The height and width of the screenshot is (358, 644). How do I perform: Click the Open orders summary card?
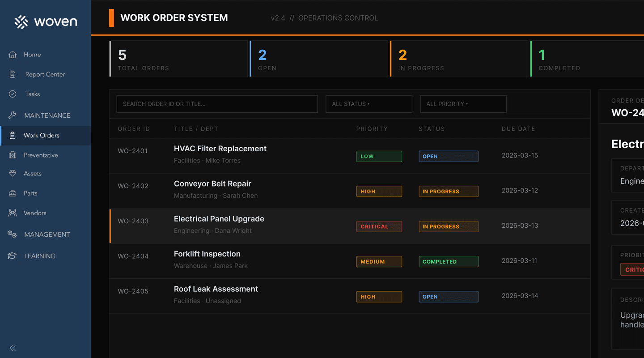tap(319, 59)
